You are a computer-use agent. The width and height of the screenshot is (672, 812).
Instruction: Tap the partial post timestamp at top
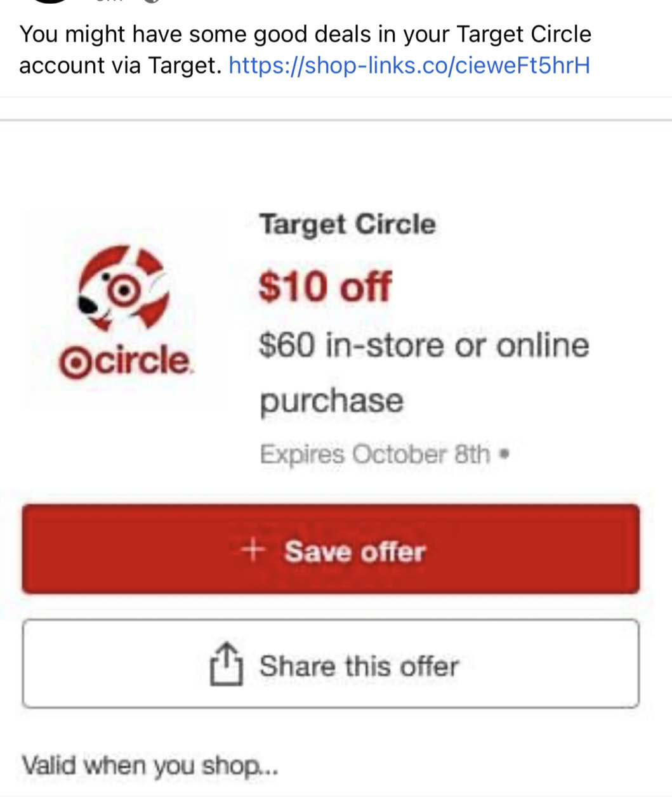coord(109,1)
